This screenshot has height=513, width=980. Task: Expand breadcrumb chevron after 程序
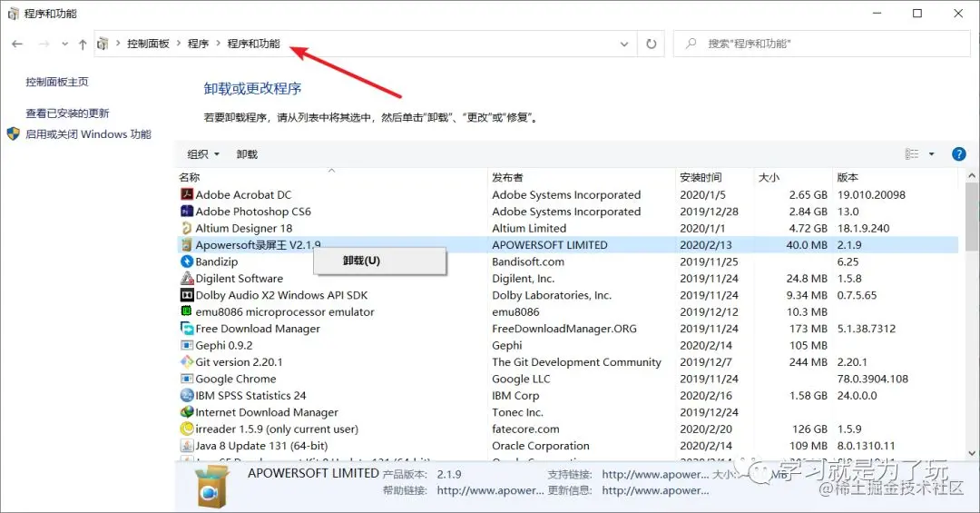click(218, 44)
